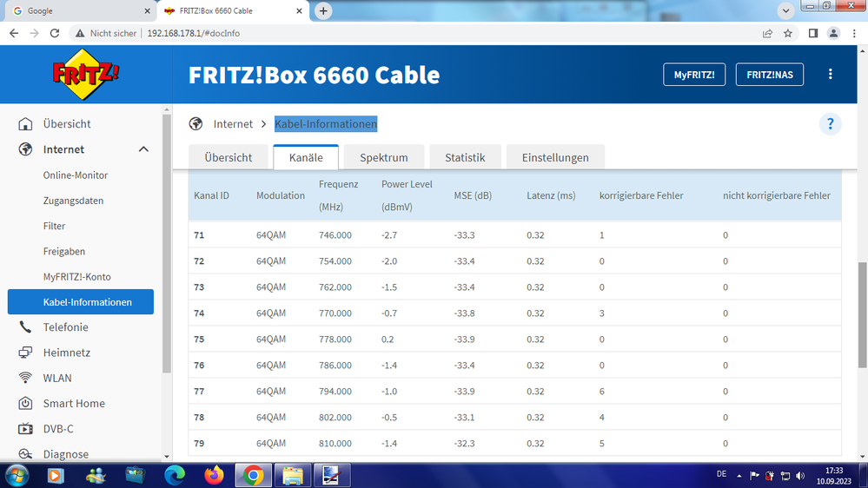The image size is (868, 488).
Task: Click the Internet breadcrumb link
Action: point(233,124)
